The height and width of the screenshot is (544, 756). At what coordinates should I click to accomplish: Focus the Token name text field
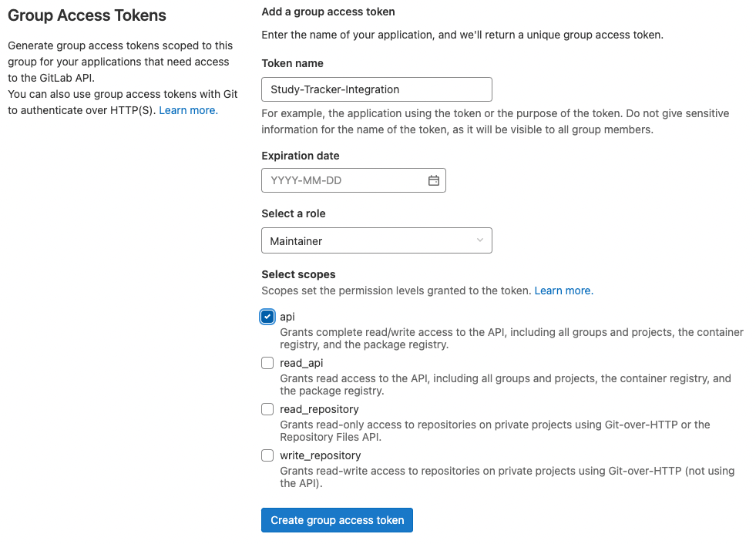[x=376, y=89]
